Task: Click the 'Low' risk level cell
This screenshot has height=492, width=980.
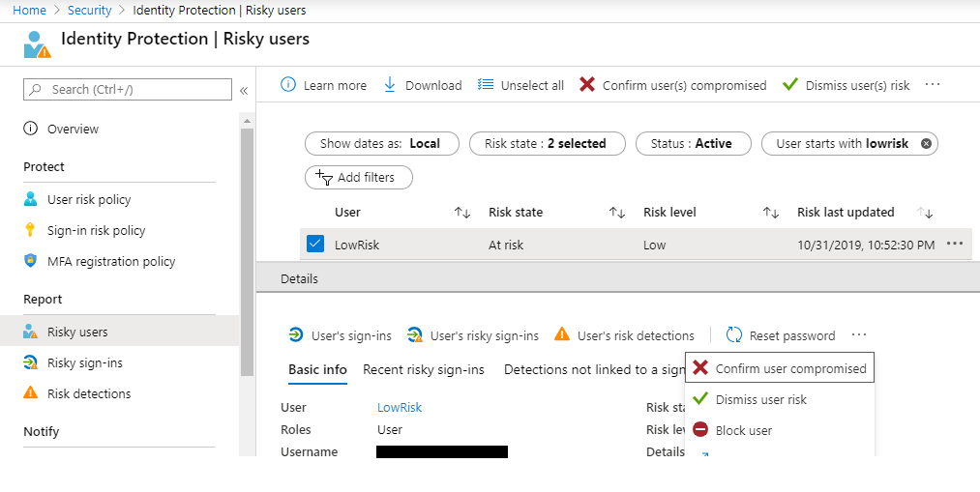Action: (x=654, y=245)
